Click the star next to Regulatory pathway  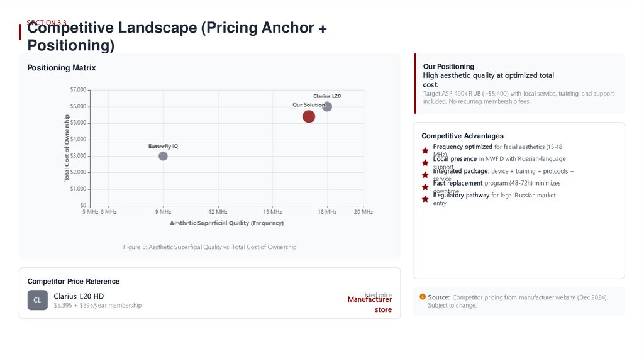425,199
